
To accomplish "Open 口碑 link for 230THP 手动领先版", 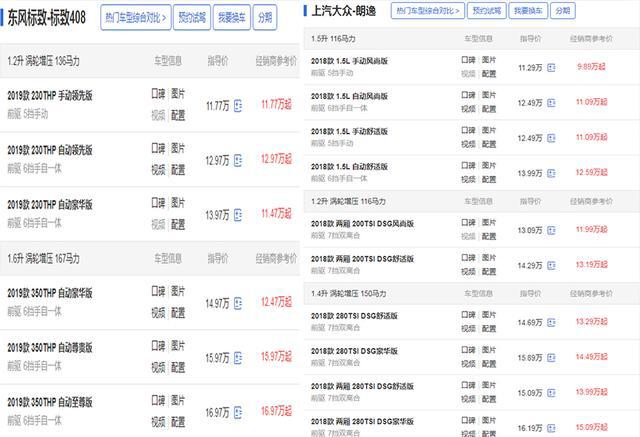I will pos(158,94).
